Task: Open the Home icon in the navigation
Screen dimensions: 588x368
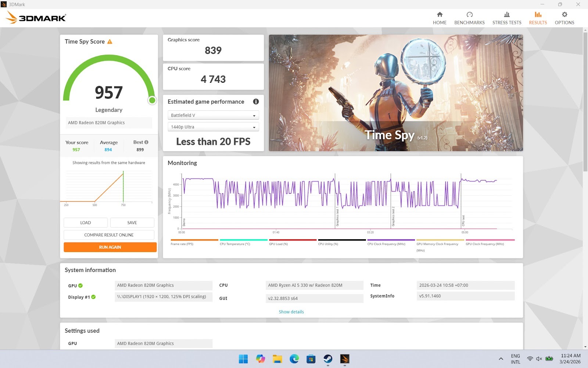Action: [x=440, y=15]
